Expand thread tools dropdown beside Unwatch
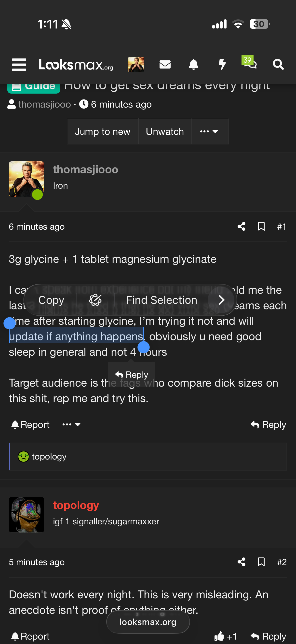This screenshot has height=644, width=296. (x=209, y=131)
